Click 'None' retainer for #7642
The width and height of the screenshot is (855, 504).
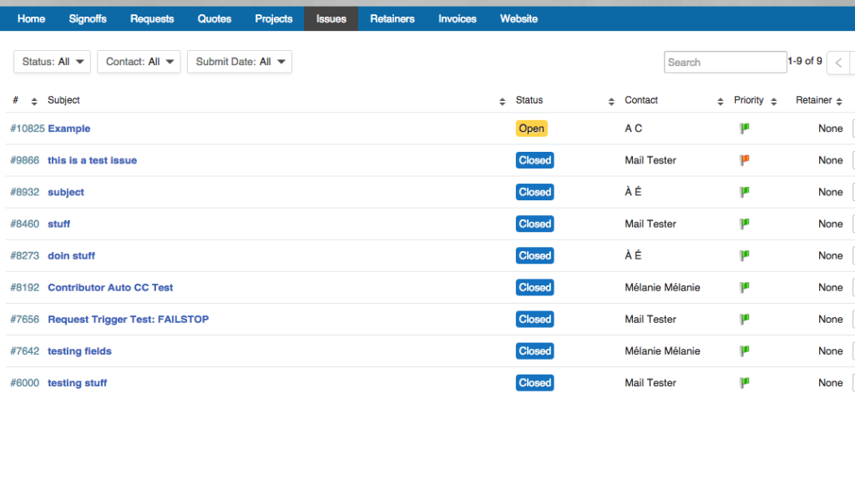831,351
